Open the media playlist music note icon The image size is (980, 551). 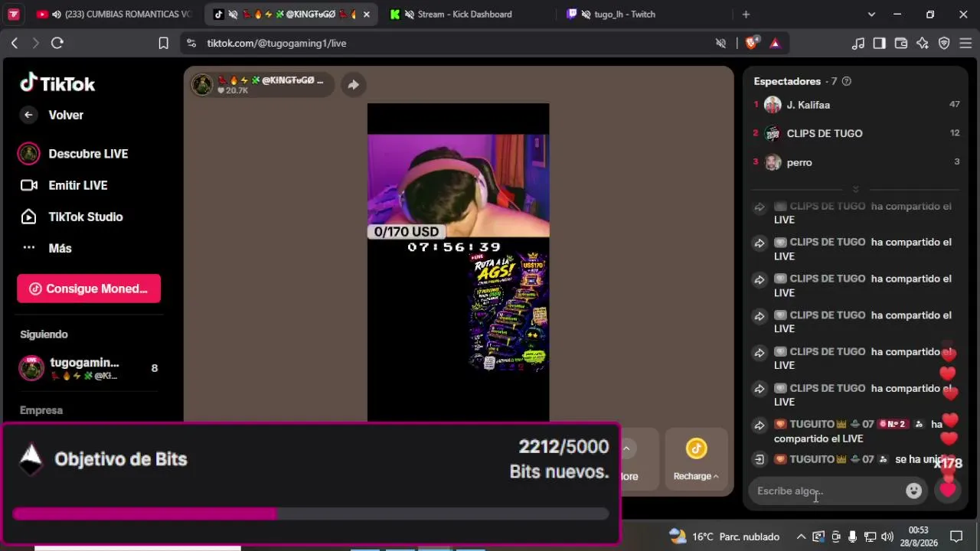click(x=858, y=44)
